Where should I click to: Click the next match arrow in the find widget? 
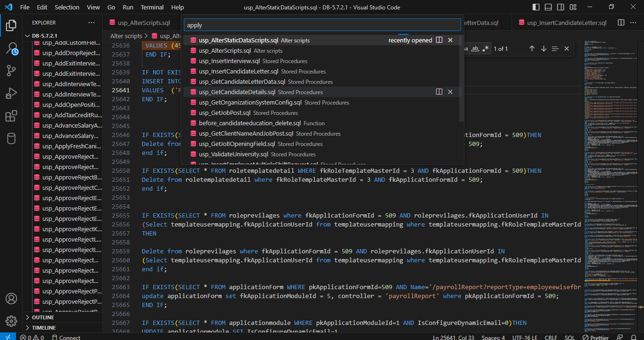click(x=543, y=49)
